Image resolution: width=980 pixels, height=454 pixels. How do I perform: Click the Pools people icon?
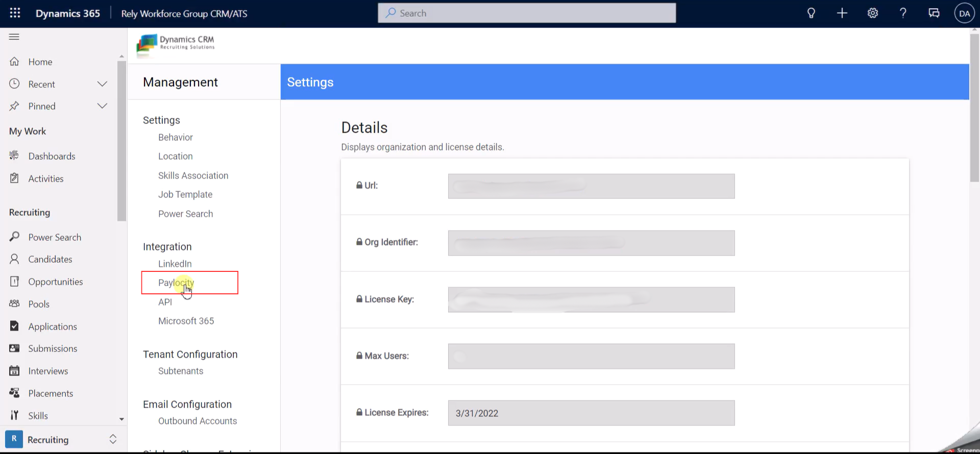14,304
